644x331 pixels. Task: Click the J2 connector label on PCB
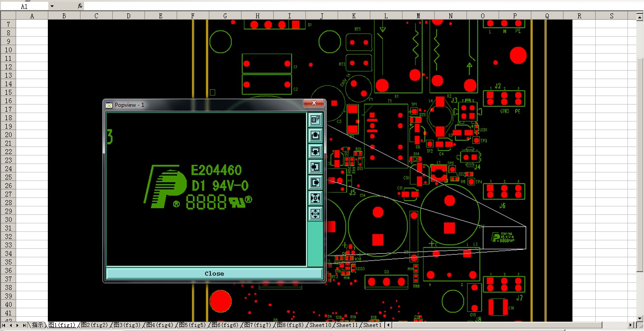pos(498,86)
